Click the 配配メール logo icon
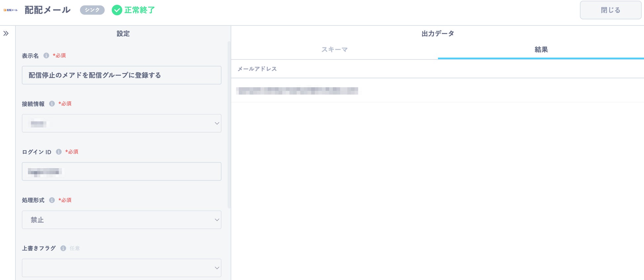The image size is (644, 280). (10, 10)
